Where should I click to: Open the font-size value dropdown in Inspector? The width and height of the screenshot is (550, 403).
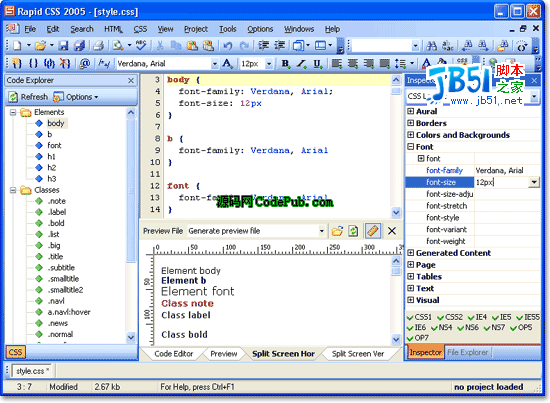point(534,182)
